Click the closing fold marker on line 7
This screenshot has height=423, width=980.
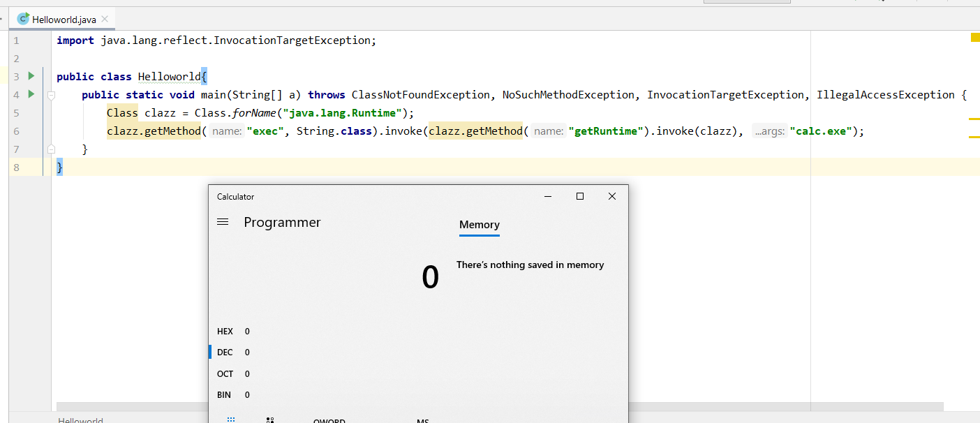click(x=51, y=149)
